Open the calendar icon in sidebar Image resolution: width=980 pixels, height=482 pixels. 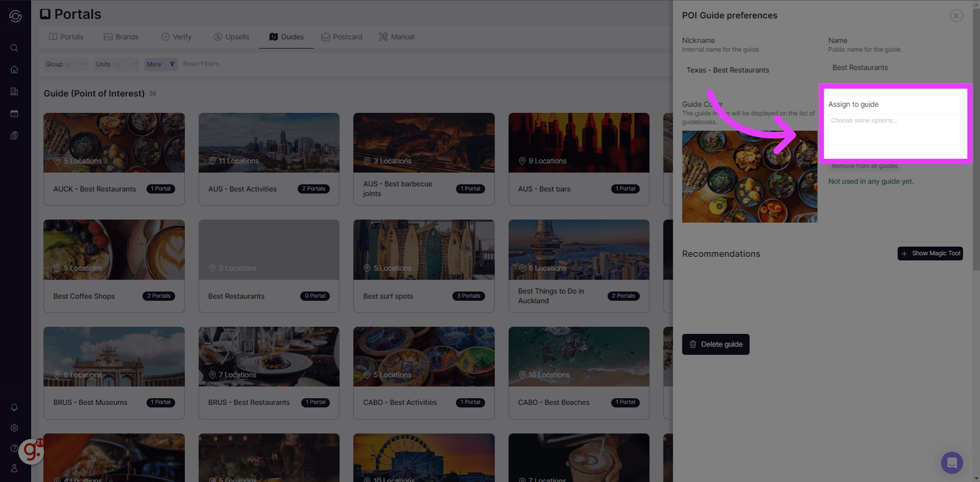click(x=14, y=113)
